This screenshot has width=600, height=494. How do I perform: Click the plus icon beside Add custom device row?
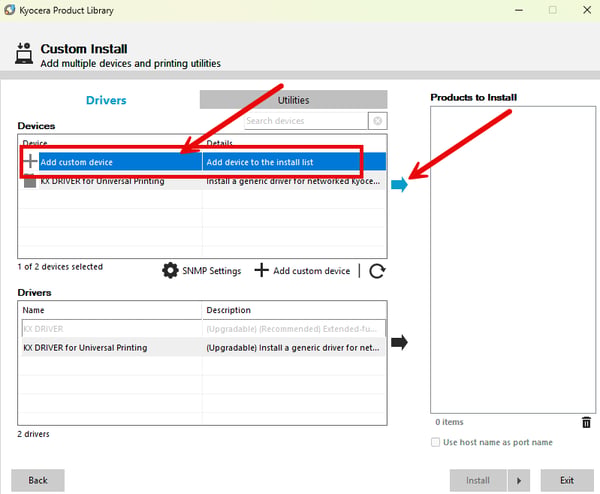tap(30, 161)
